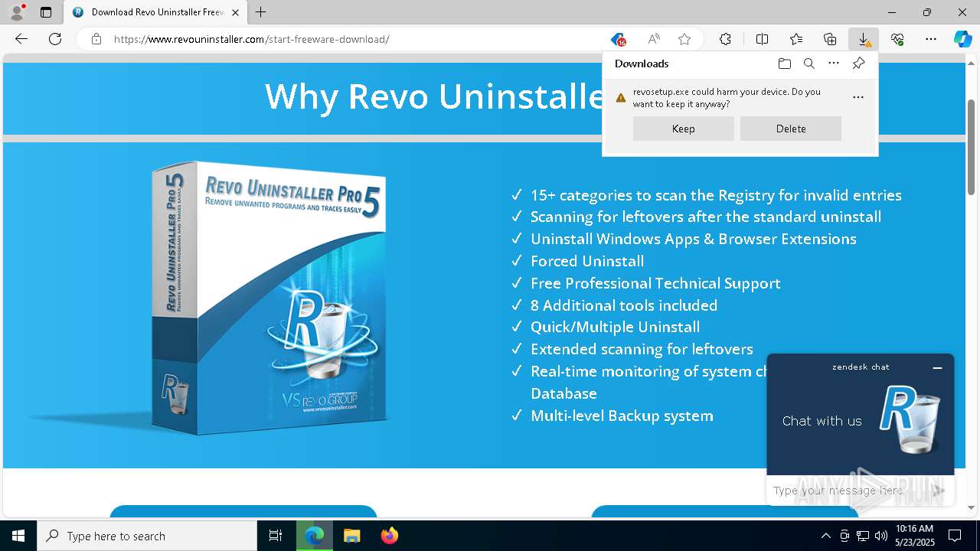The image size is (980, 551).
Task: Toggle Split screen icon
Action: [762, 39]
